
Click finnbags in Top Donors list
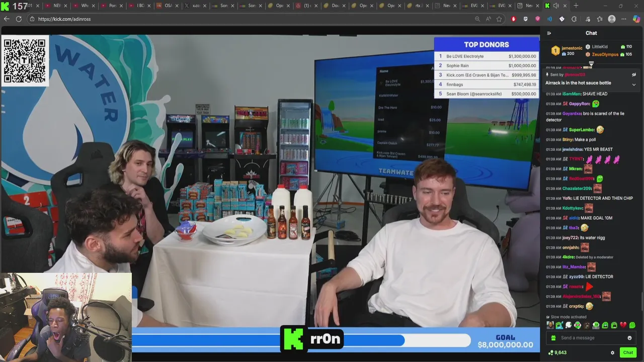(454, 84)
